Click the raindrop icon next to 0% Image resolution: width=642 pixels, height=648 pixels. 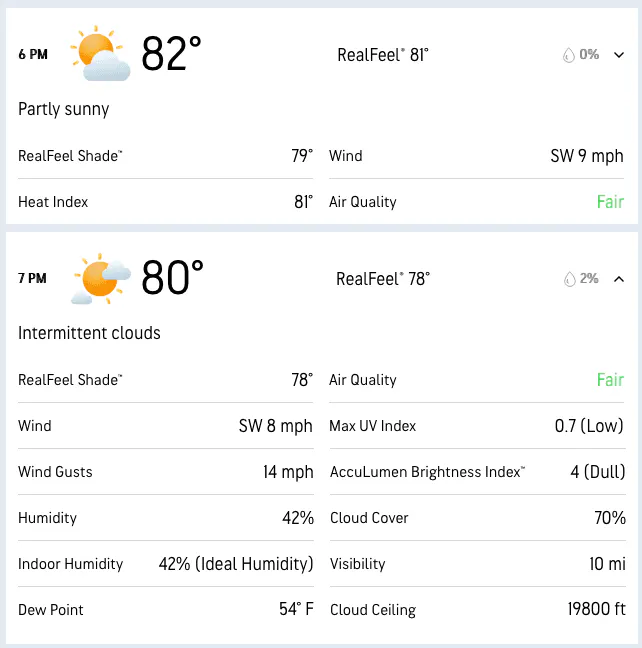coord(569,55)
